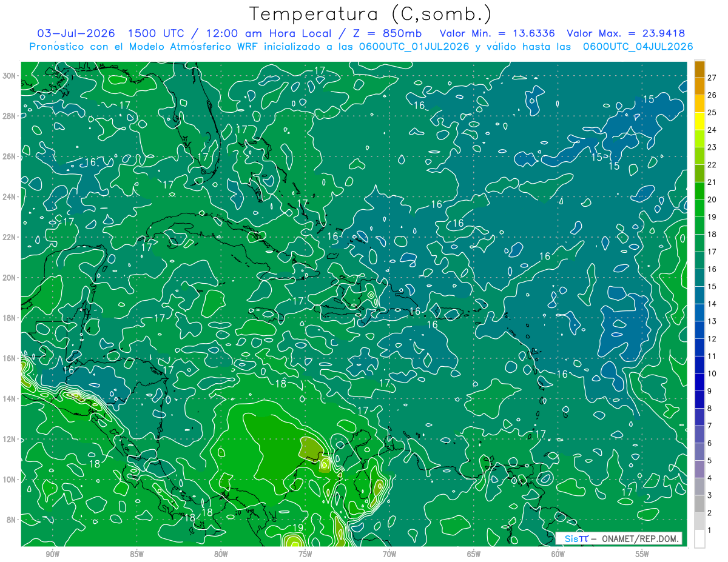Click the '65W' longitude axis label
The image size is (728, 562).
click(474, 555)
